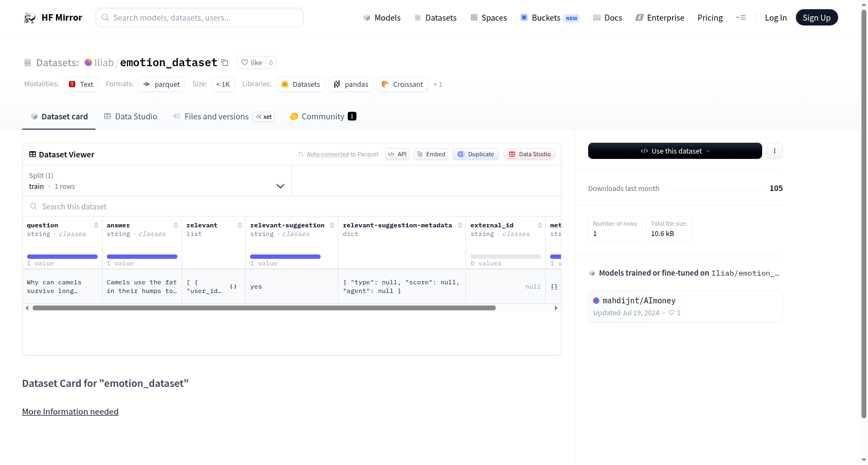The width and height of the screenshot is (868, 465).
Task: Click the parquet format tag
Action: pos(162,84)
